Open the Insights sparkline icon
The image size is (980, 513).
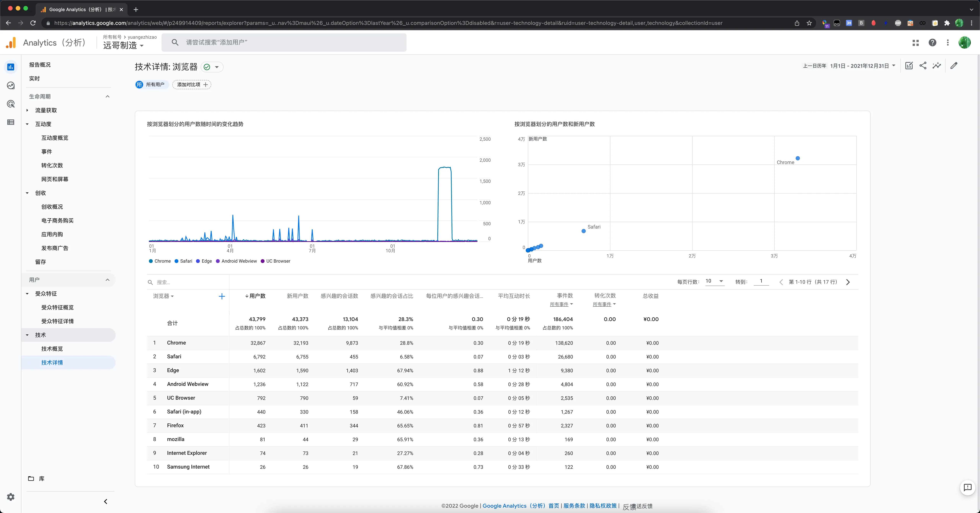(x=937, y=66)
